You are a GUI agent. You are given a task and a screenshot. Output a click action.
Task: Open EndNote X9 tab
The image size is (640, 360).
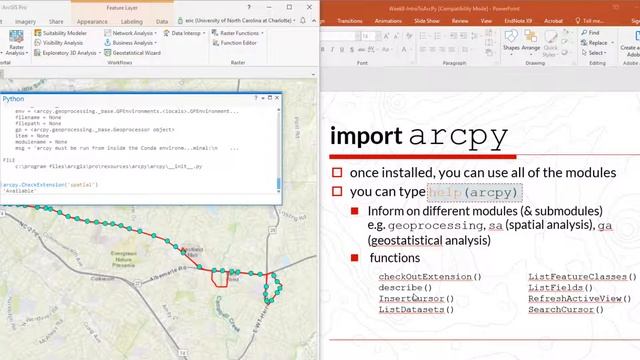(518, 21)
